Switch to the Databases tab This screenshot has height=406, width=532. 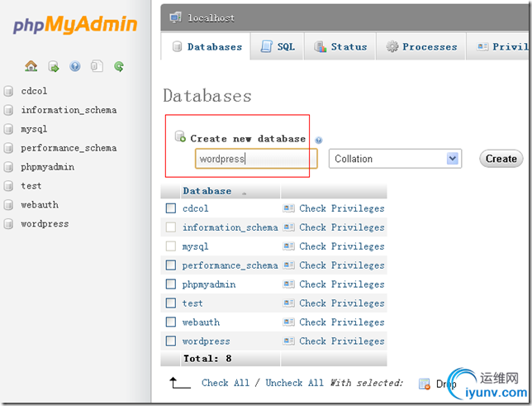click(x=206, y=47)
